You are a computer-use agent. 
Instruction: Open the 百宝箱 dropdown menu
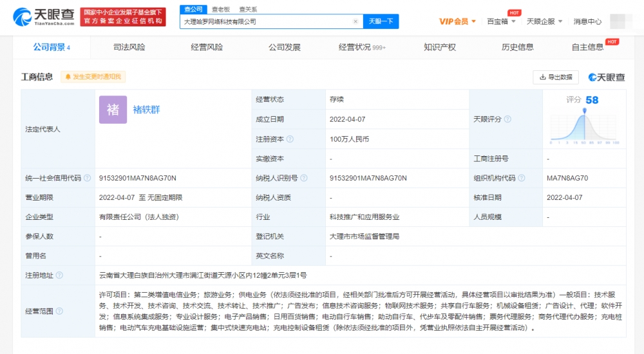tap(501, 21)
